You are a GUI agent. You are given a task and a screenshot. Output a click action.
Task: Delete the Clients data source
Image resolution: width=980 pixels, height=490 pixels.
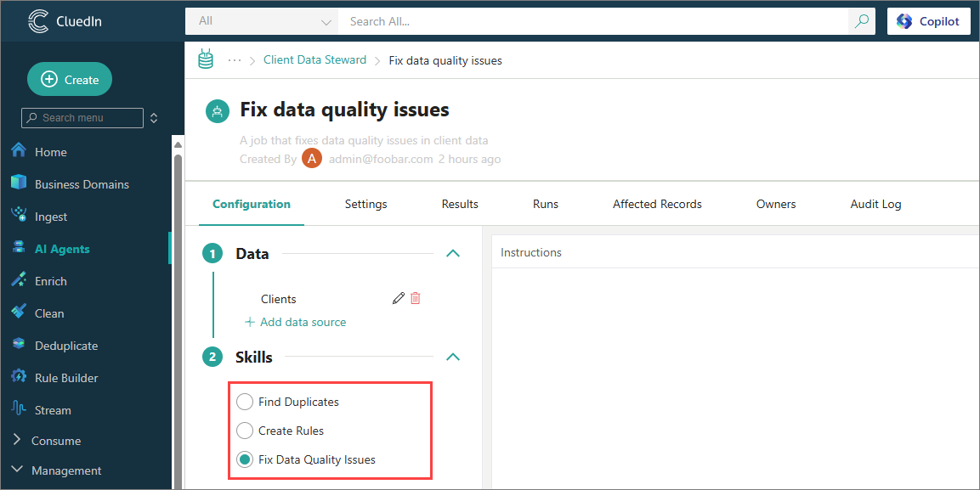(x=416, y=298)
